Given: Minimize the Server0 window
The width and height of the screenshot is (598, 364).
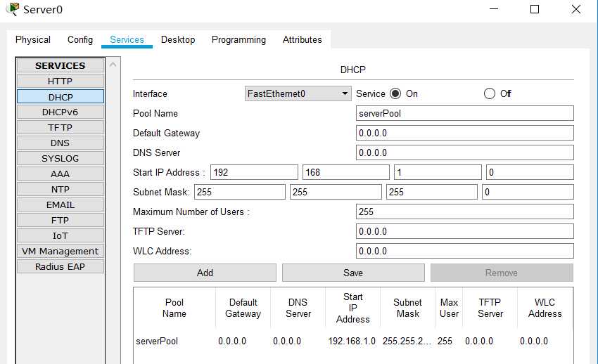Looking at the screenshot, I should (x=494, y=9).
